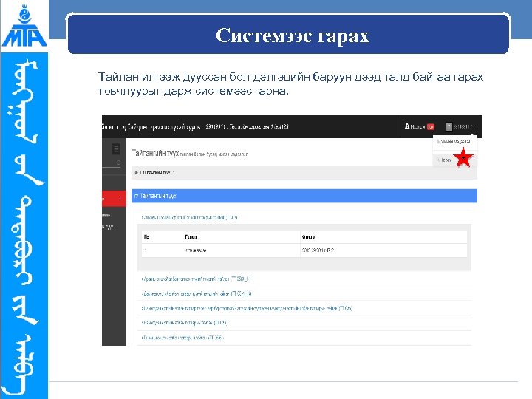Select the red highlighted sidebar menu item
This screenshot has width=532, height=399.
pos(114,199)
